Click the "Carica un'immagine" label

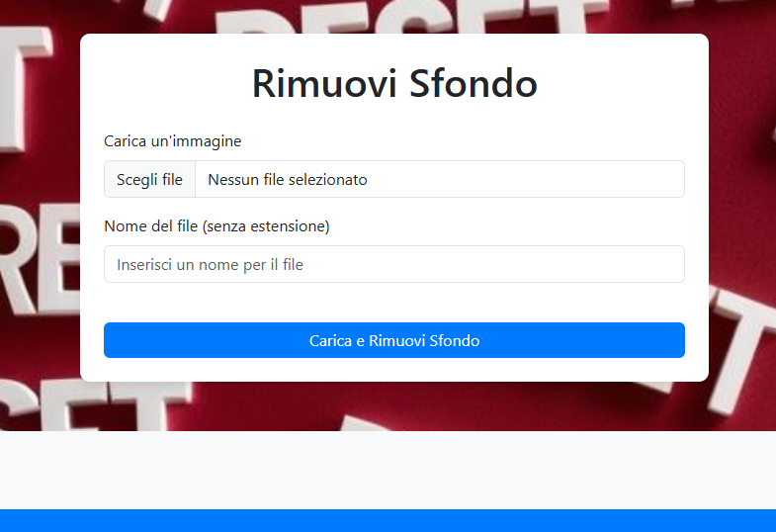pyautogui.click(x=173, y=141)
